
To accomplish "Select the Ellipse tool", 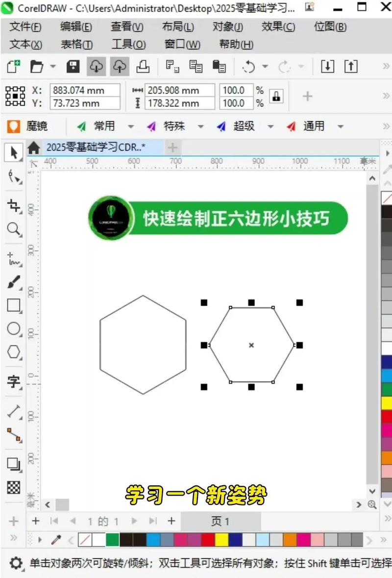I will coord(14,328).
